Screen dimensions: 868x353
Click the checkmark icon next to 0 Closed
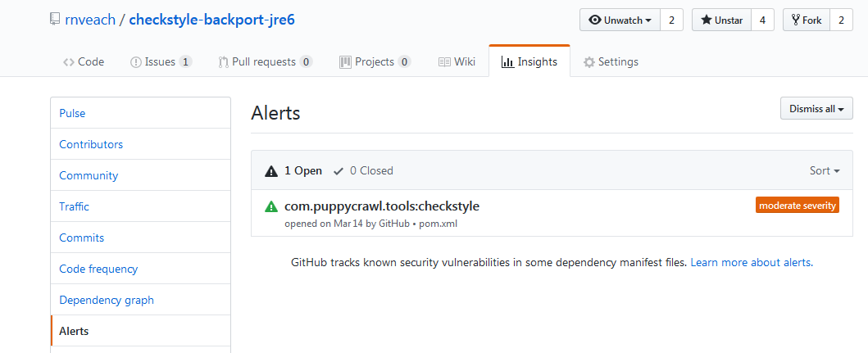click(x=339, y=171)
